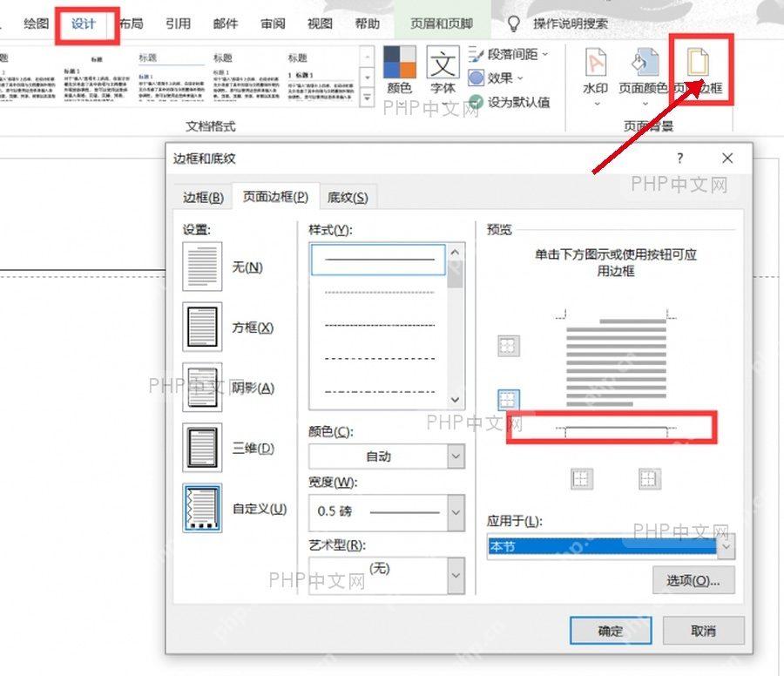This screenshot has height=676, width=784.
Task: Open the Effects (效果) menu
Action: [496, 78]
